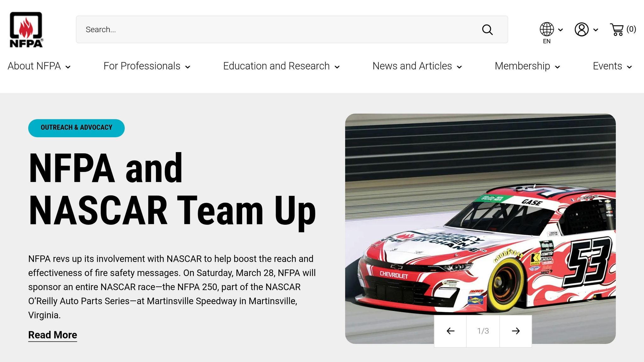The width and height of the screenshot is (644, 362).
Task: Expand Education and Research menu
Action: tap(281, 66)
